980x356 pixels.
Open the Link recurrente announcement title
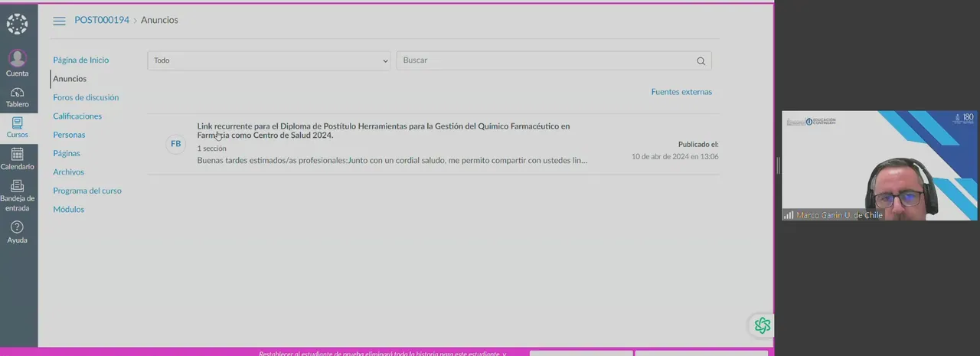click(x=384, y=130)
